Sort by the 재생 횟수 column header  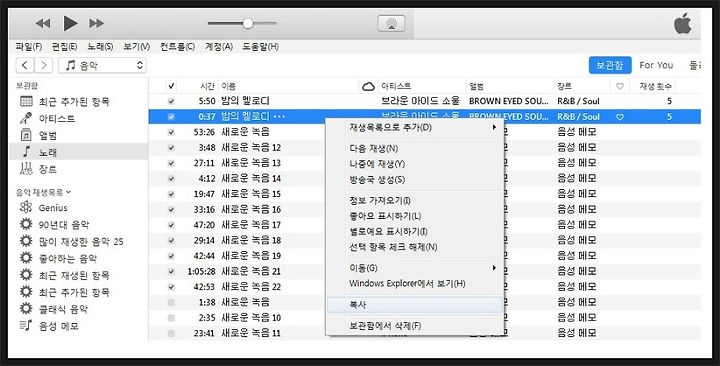click(x=656, y=86)
